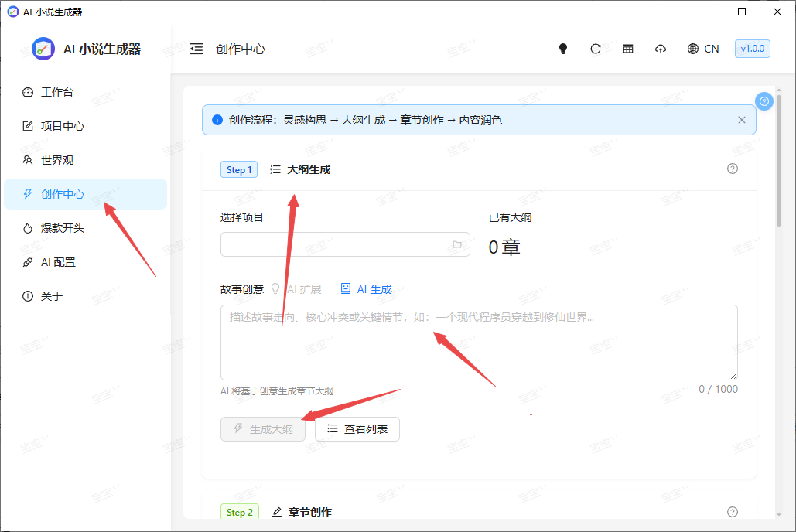Screen dimensions: 796x532
Task: Toggle the sidebar collapse icon
Action: (196, 49)
